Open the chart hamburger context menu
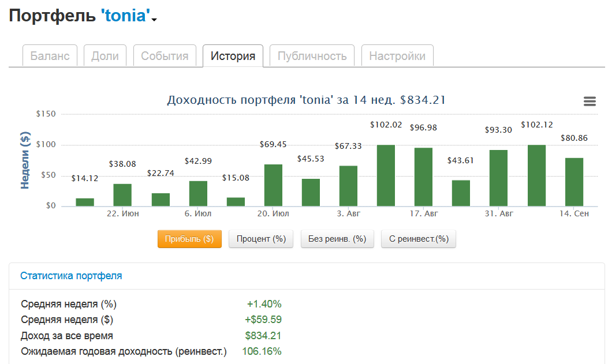Image resolution: width=608 pixels, height=364 pixels. pos(590,102)
